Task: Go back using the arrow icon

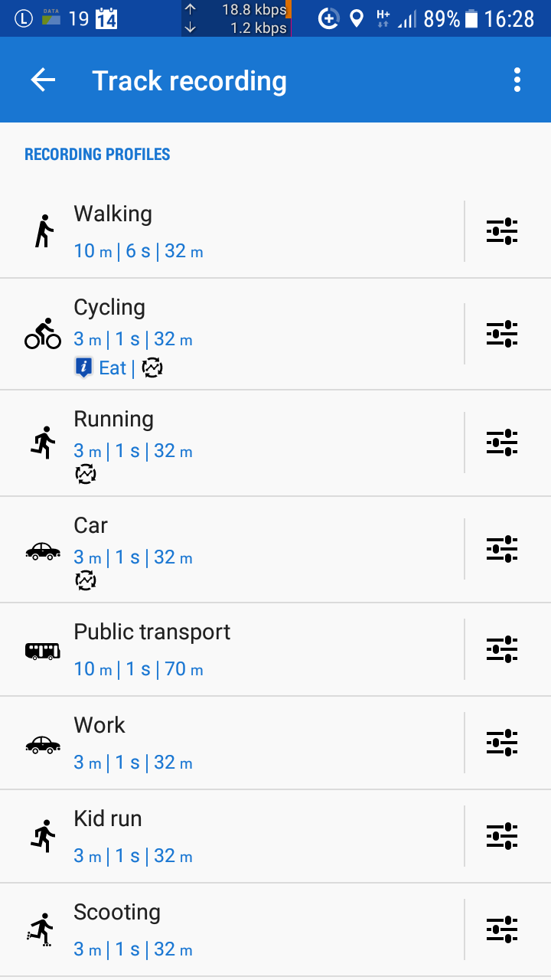Action: (x=43, y=80)
